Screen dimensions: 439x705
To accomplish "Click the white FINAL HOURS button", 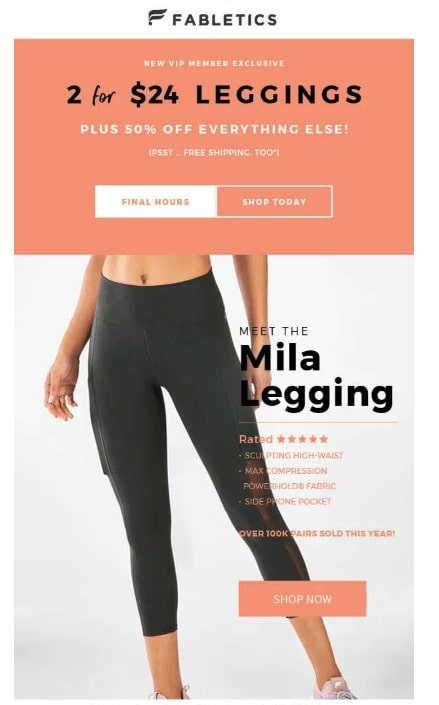I will [156, 202].
